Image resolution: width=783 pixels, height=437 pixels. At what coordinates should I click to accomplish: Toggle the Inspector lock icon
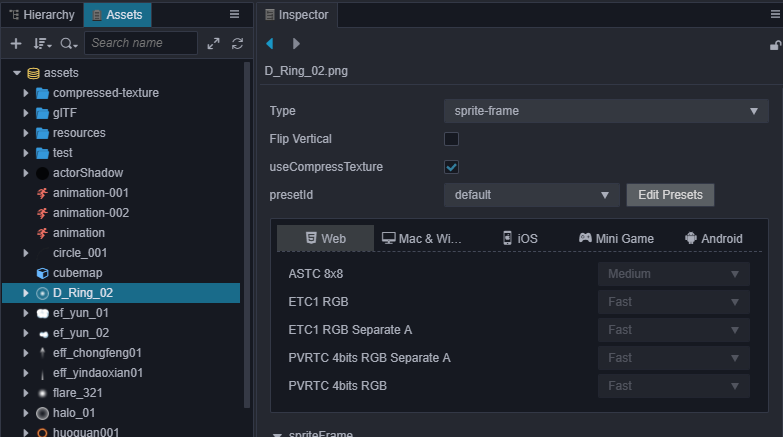click(x=775, y=45)
